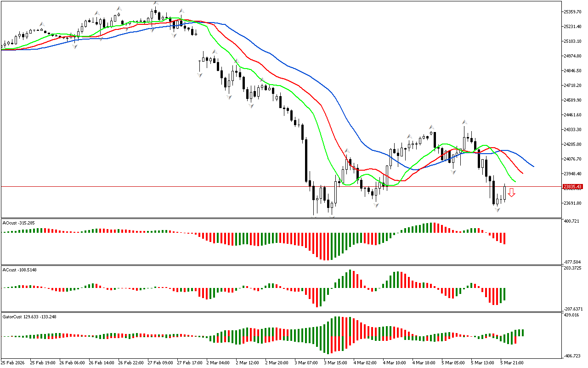
Task: Click the red down-arrow sell signal
Action: (511, 193)
